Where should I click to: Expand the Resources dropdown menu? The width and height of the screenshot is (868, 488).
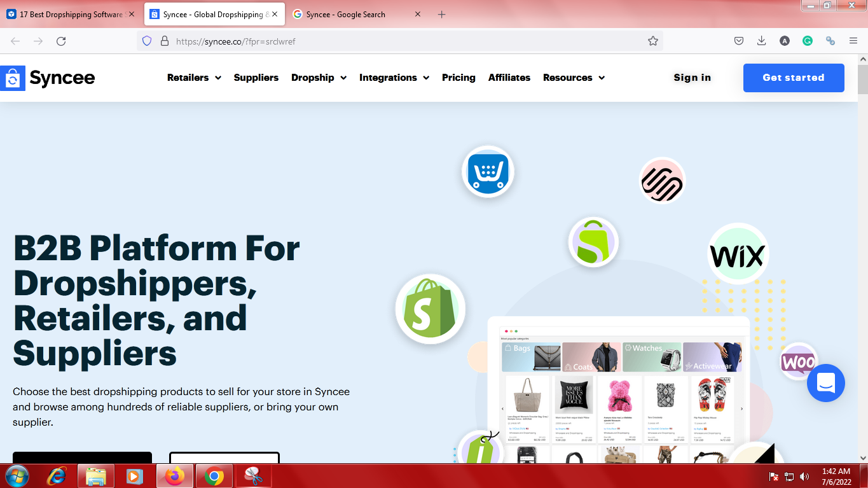[574, 78]
